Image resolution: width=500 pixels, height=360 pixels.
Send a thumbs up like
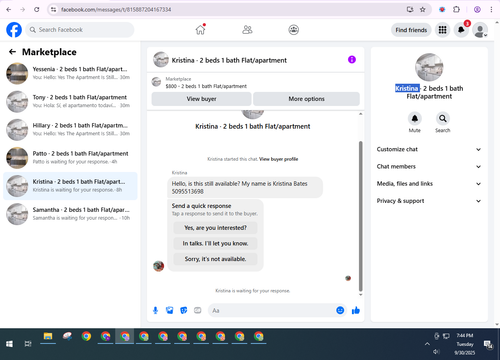point(356,310)
